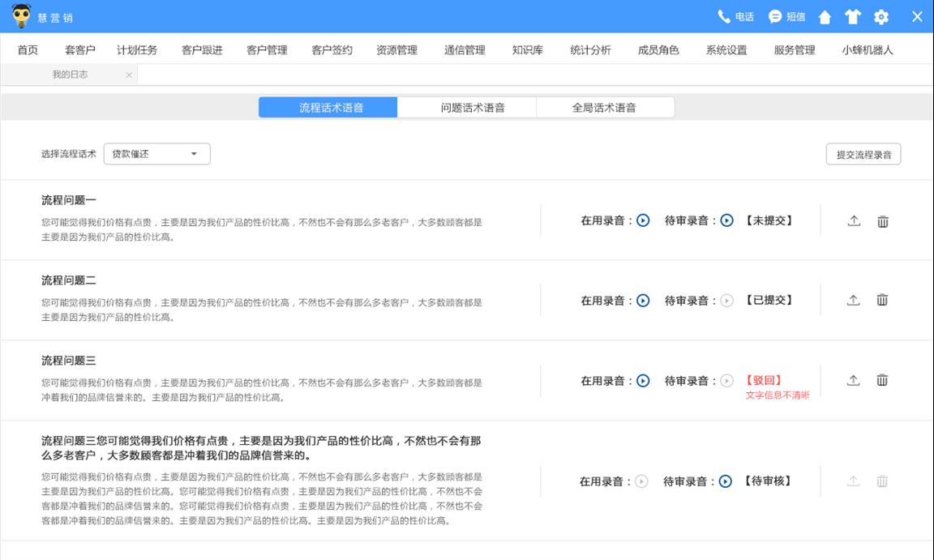Screen dimensions: 934x560
Task: Play 在用录音 for 流程问题一
Action: click(643, 220)
